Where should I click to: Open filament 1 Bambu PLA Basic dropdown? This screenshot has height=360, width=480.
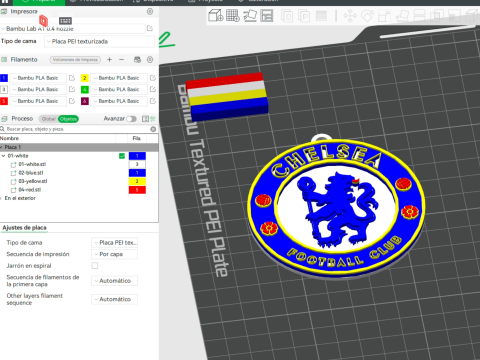tap(38, 78)
